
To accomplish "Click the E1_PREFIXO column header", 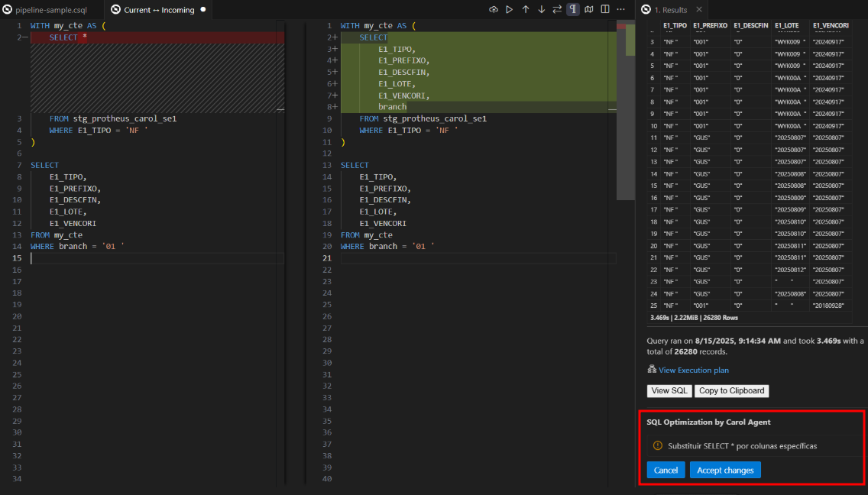I will (x=711, y=25).
